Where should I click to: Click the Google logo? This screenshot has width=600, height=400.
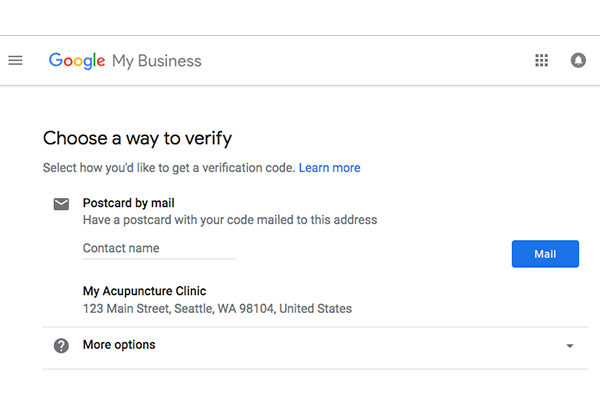[77, 61]
